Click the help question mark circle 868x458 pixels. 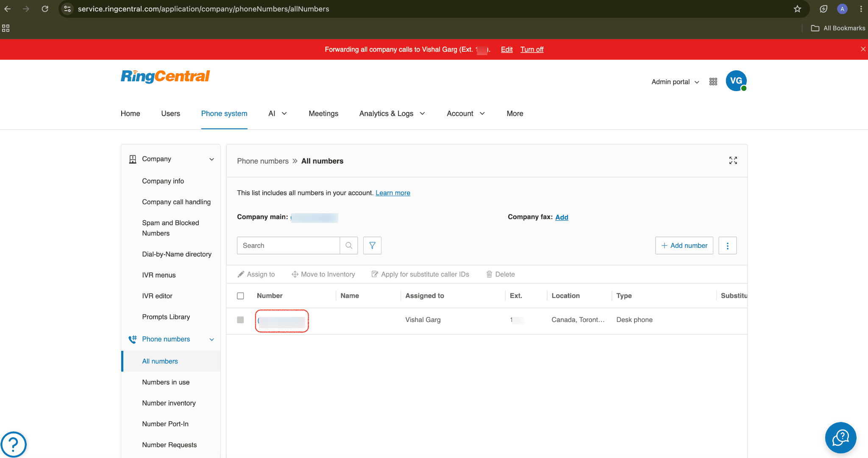click(x=14, y=444)
